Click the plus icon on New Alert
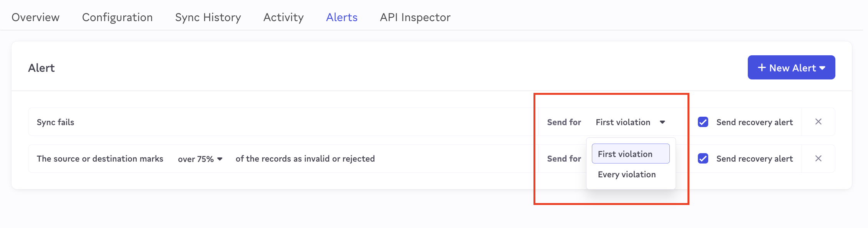 pos(762,68)
